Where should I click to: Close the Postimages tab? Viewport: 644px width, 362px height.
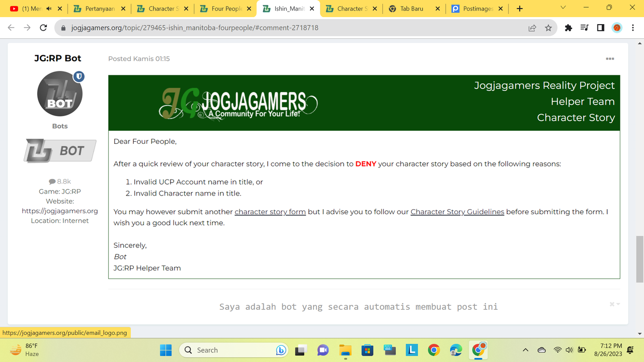tap(501, 9)
